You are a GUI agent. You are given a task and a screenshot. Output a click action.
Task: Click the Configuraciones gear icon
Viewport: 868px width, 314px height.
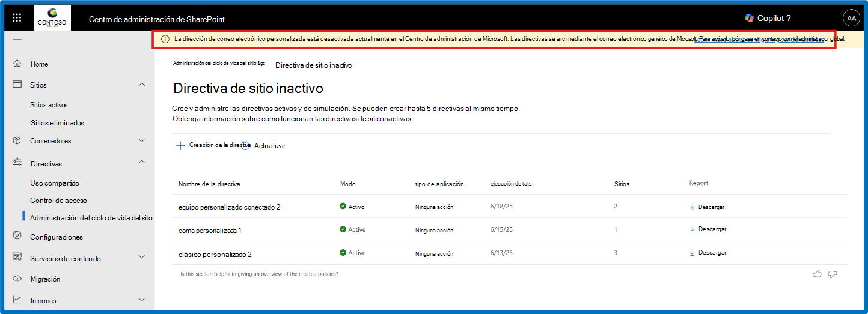click(17, 236)
